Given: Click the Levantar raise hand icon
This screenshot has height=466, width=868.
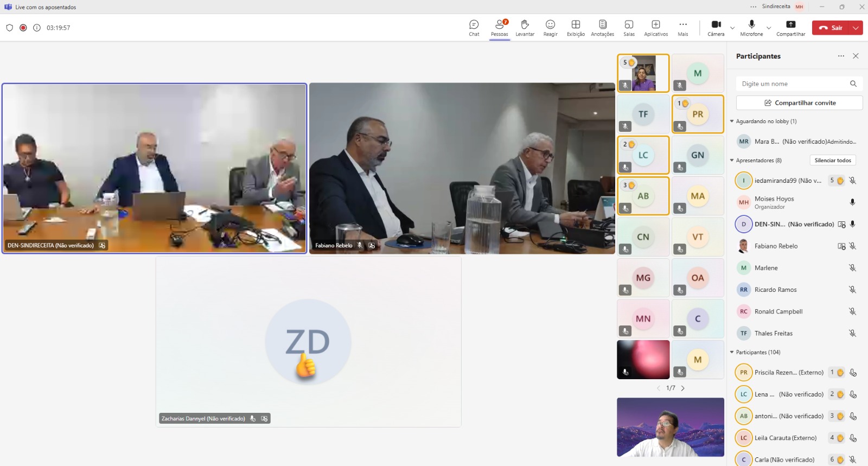Looking at the screenshot, I should click(525, 28).
